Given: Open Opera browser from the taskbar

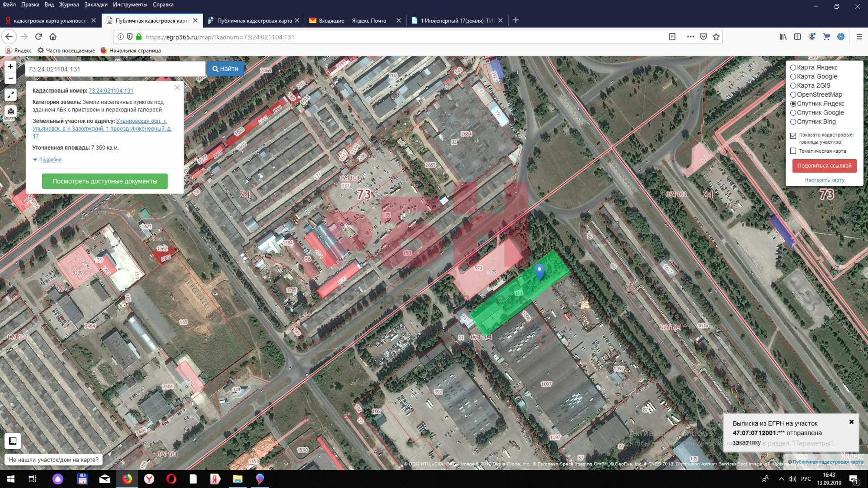Looking at the screenshot, I should (x=171, y=479).
